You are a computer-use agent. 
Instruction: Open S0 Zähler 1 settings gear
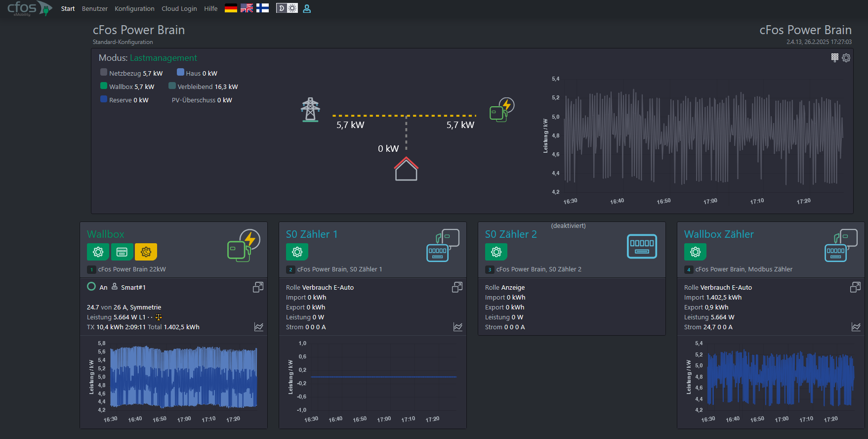(x=297, y=252)
